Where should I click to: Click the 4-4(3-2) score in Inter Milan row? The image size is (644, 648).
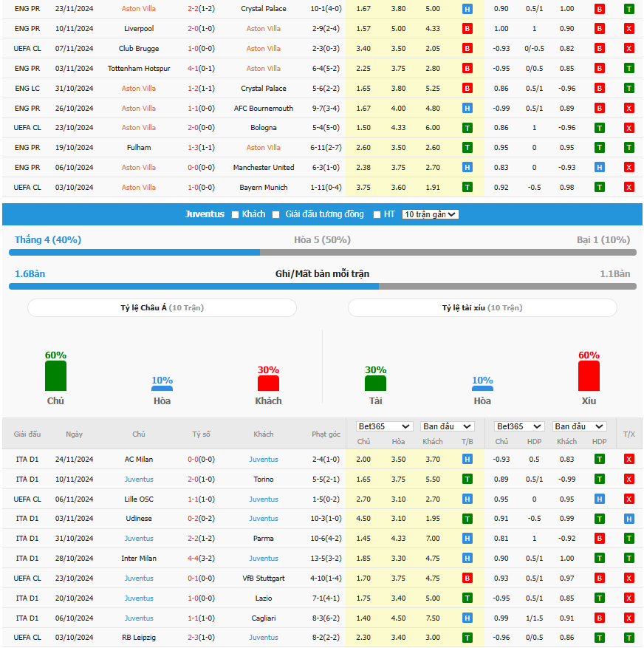pos(201,558)
